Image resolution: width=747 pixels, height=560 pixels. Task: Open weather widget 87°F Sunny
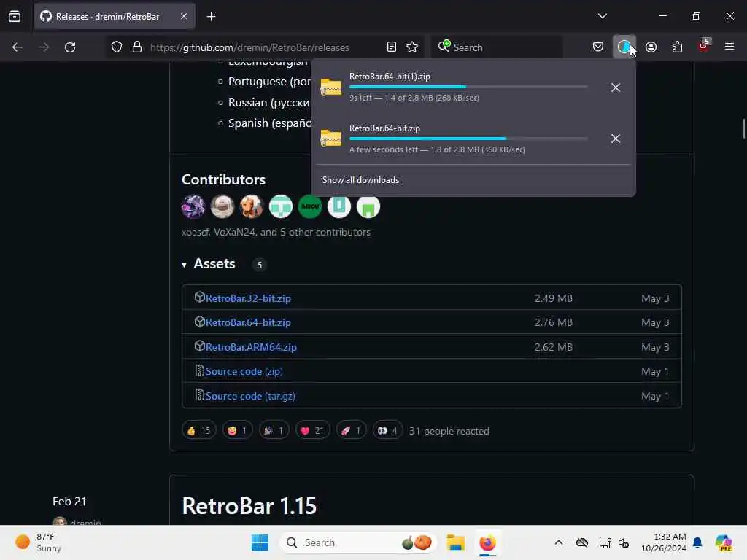click(x=39, y=542)
